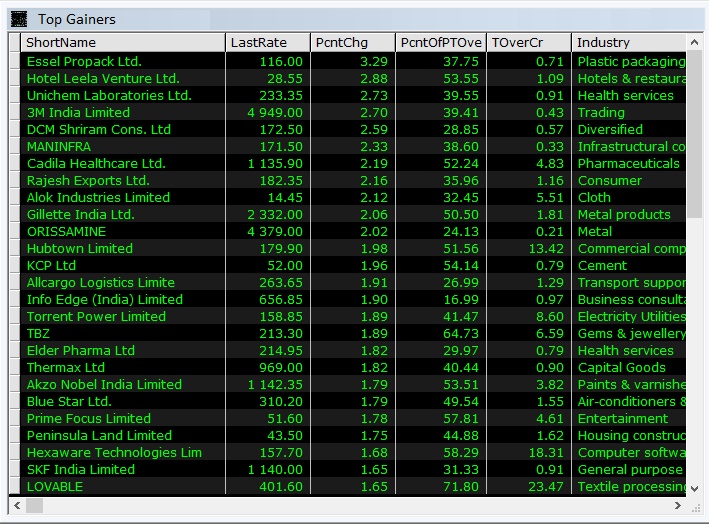Viewport: 709px width, 524px height.
Task: Click the vertical scrollbar up arrow
Action: 695,42
